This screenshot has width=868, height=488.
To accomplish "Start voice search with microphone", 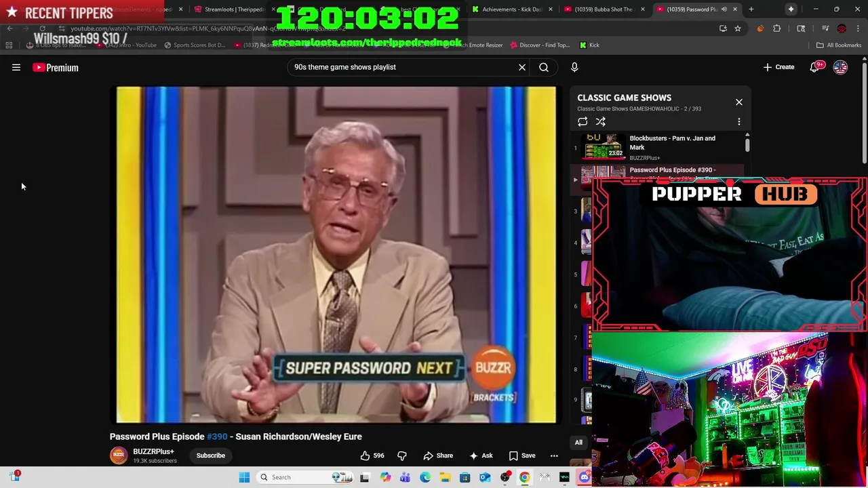I will [x=574, y=67].
